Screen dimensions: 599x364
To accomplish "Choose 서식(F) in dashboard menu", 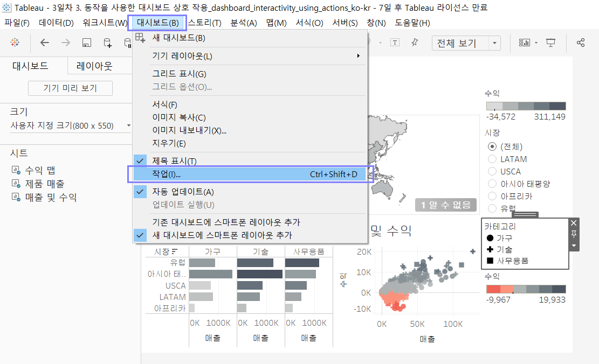I will point(250,104).
